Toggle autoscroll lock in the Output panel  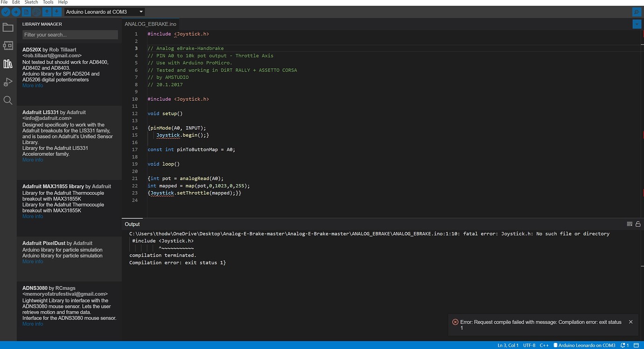tap(637, 223)
